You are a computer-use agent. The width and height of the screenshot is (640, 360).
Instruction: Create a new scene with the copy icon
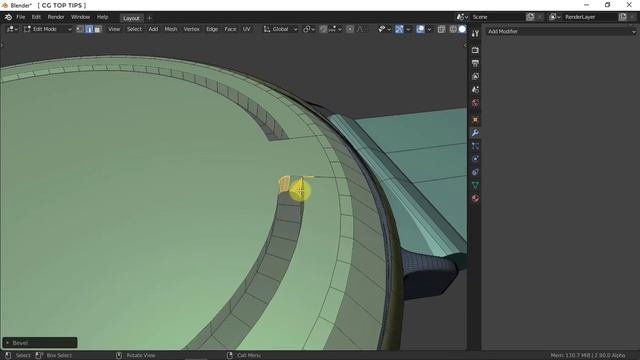530,17
